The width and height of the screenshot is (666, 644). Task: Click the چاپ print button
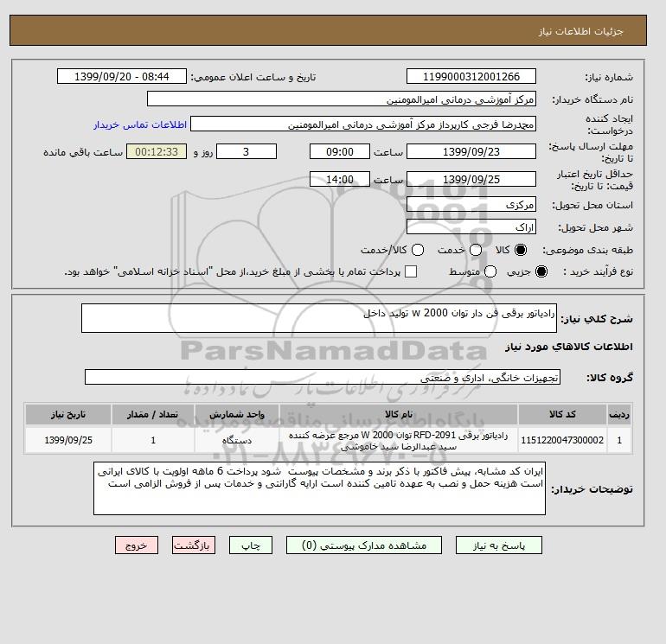[x=251, y=545]
